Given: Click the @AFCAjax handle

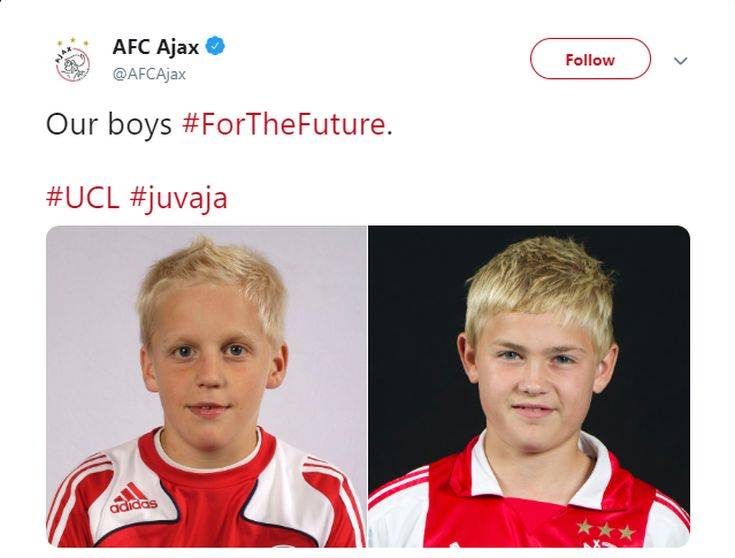Looking at the screenshot, I should 149,74.
